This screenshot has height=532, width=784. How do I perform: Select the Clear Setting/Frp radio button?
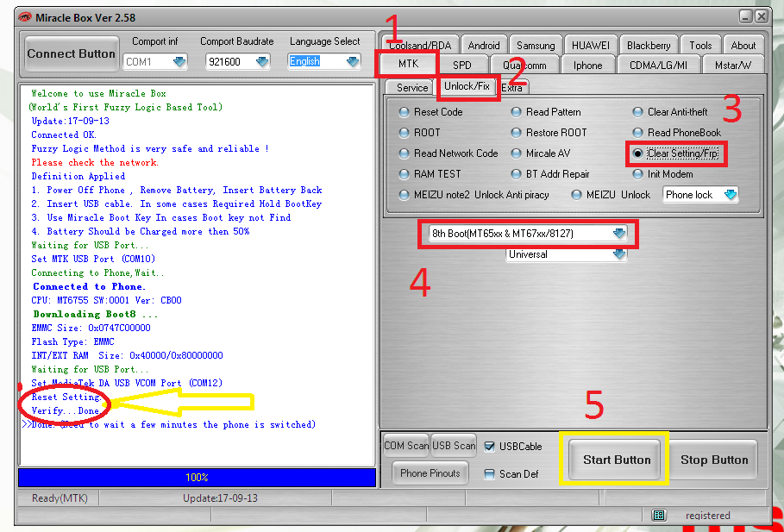(x=675, y=153)
